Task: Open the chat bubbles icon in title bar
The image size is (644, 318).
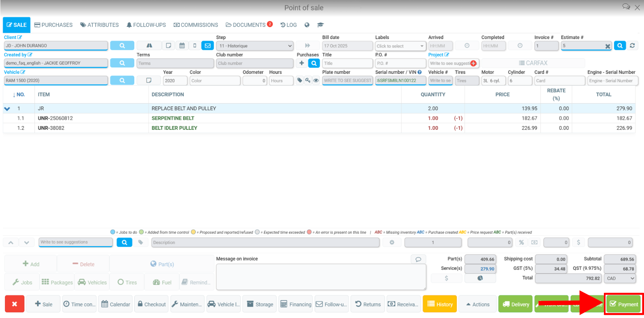Action: pyautogui.click(x=626, y=7)
